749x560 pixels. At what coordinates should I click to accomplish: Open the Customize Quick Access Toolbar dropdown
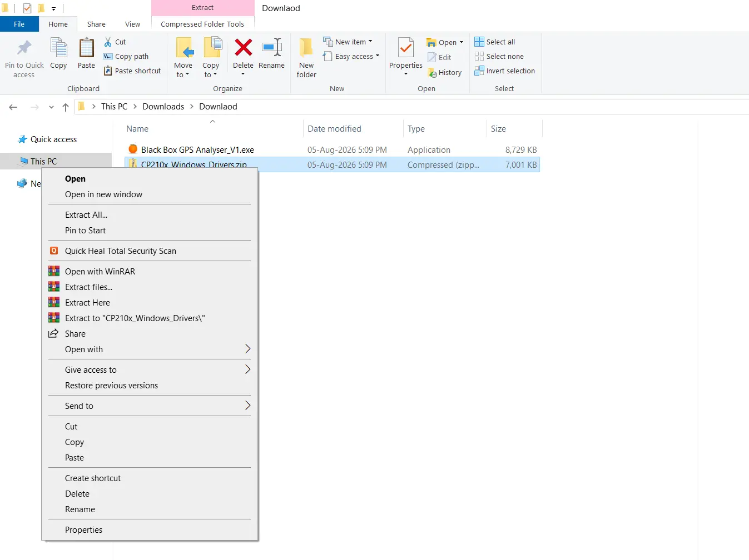pos(53,8)
